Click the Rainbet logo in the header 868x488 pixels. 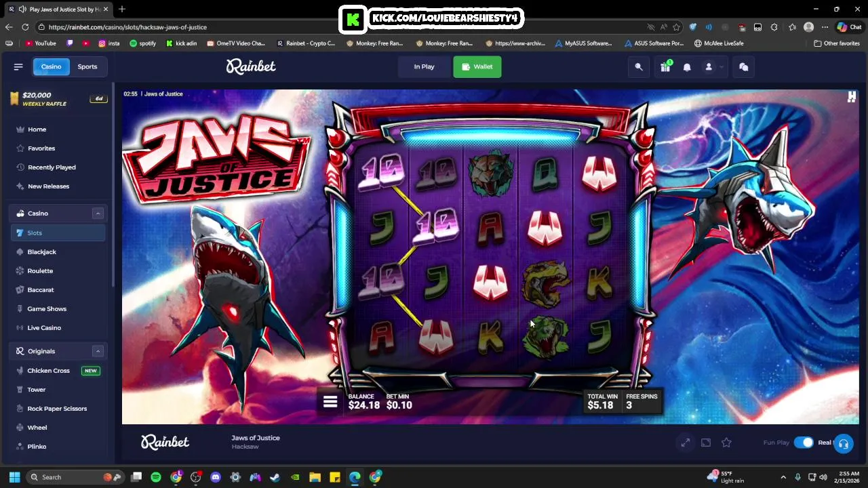251,66
